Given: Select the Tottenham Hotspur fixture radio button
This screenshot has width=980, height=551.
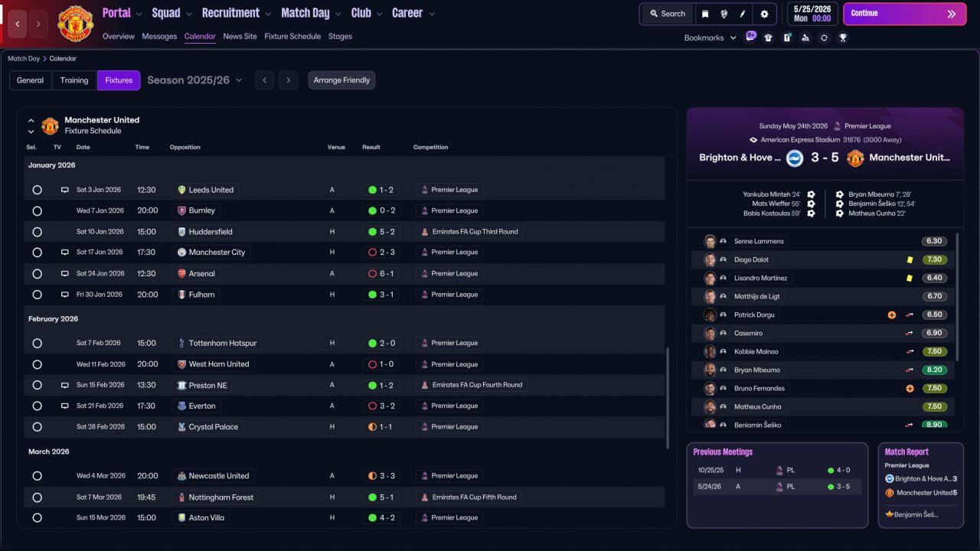Looking at the screenshot, I should (37, 343).
